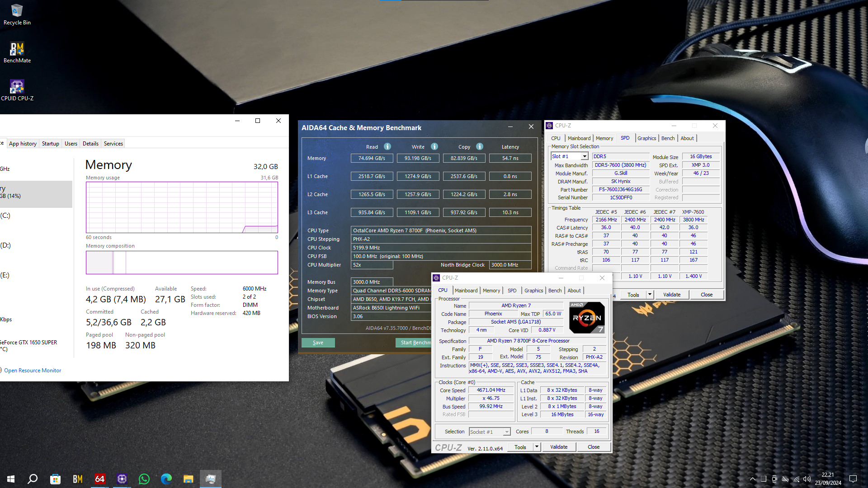Click Validate in CPU-Z SPD window

(x=672, y=295)
